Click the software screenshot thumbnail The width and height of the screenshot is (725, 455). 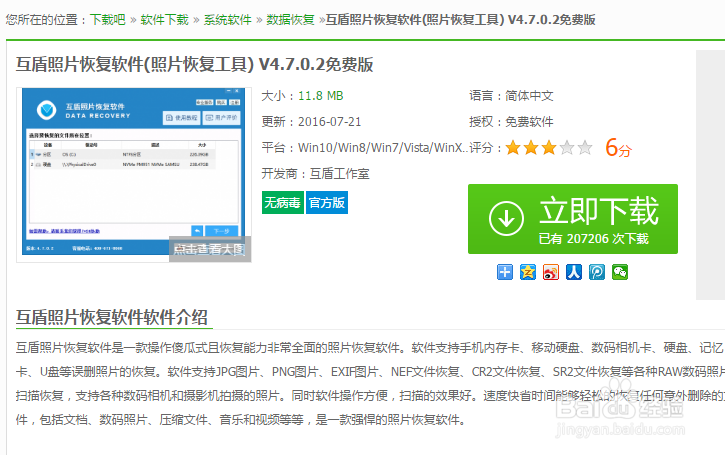[x=134, y=175]
